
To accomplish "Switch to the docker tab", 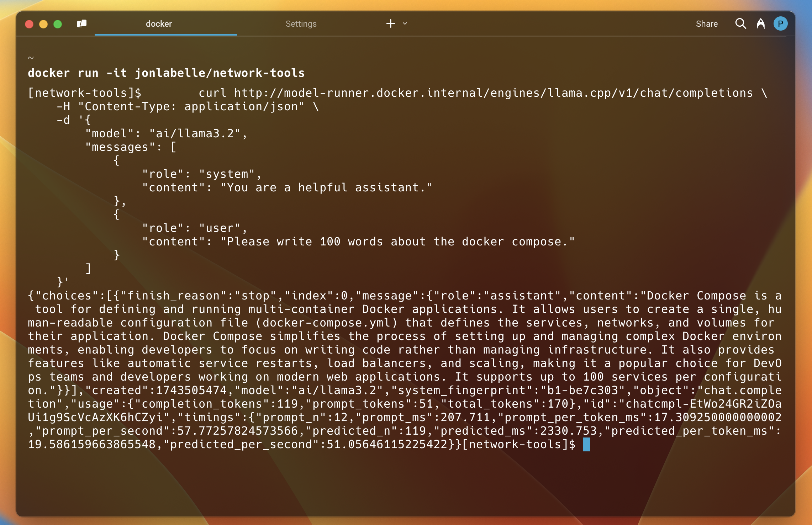I will (159, 24).
